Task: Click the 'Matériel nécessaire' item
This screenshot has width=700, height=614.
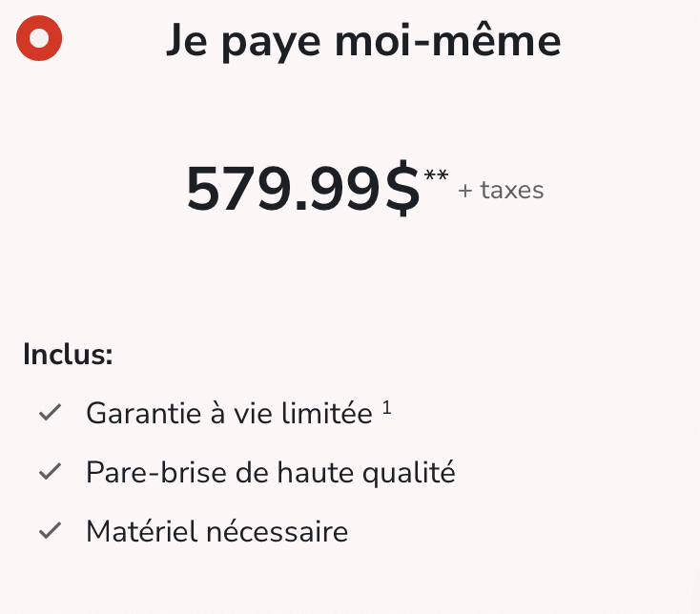Action: 217,531
